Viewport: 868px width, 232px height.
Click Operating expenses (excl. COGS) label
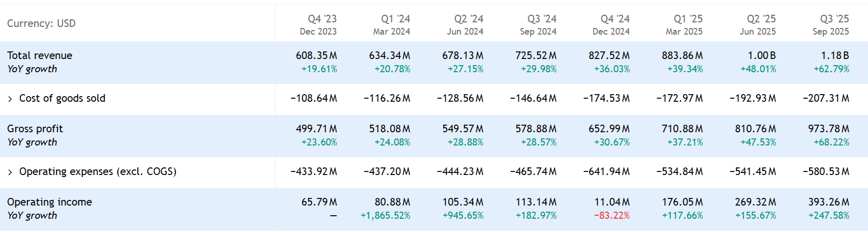(x=98, y=171)
